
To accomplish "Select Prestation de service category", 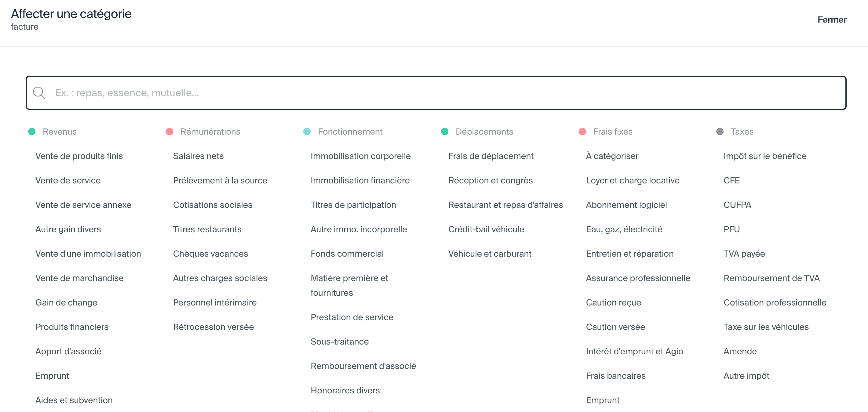I will pos(352,317).
